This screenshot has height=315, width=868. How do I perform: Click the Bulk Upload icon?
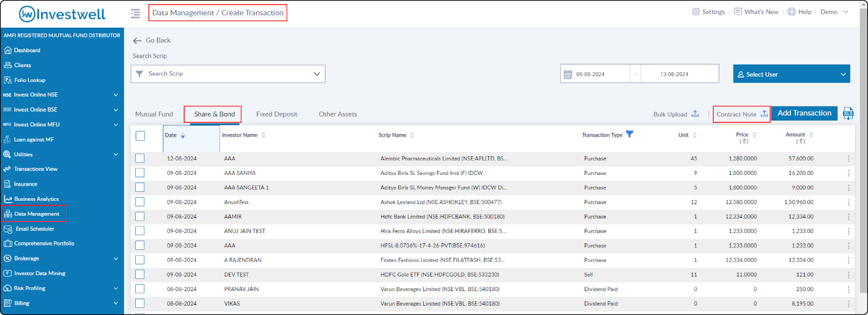[695, 114]
